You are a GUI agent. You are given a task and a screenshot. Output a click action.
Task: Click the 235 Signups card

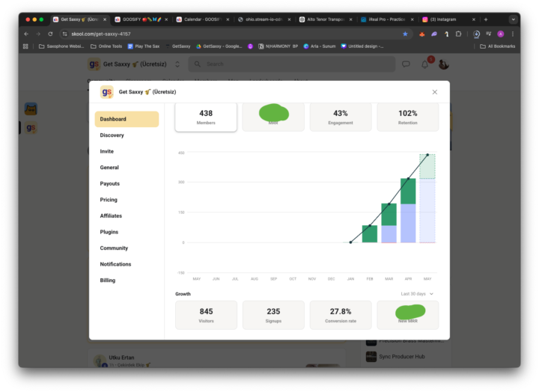(273, 315)
